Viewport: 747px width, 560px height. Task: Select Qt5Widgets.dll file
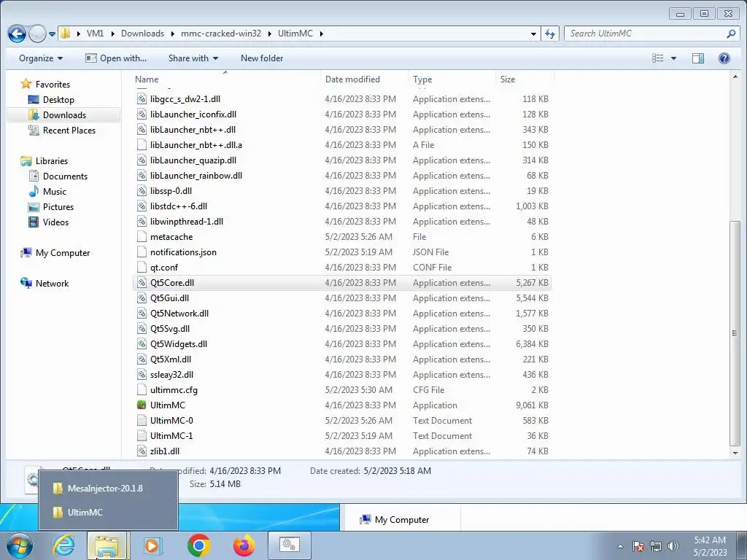tap(341, 344)
